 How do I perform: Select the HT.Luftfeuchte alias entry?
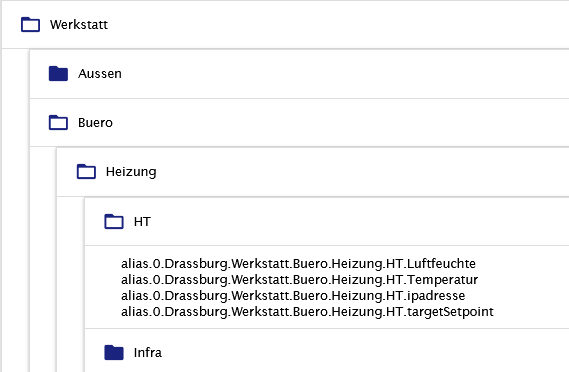click(x=298, y=263)
